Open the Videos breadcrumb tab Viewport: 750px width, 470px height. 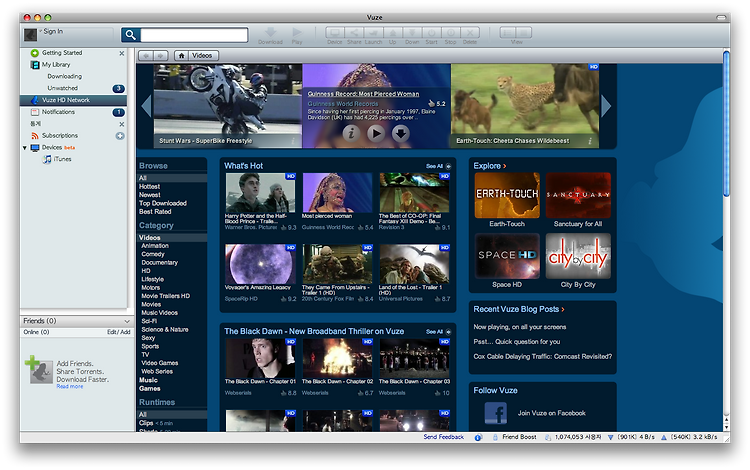point(202,55)
